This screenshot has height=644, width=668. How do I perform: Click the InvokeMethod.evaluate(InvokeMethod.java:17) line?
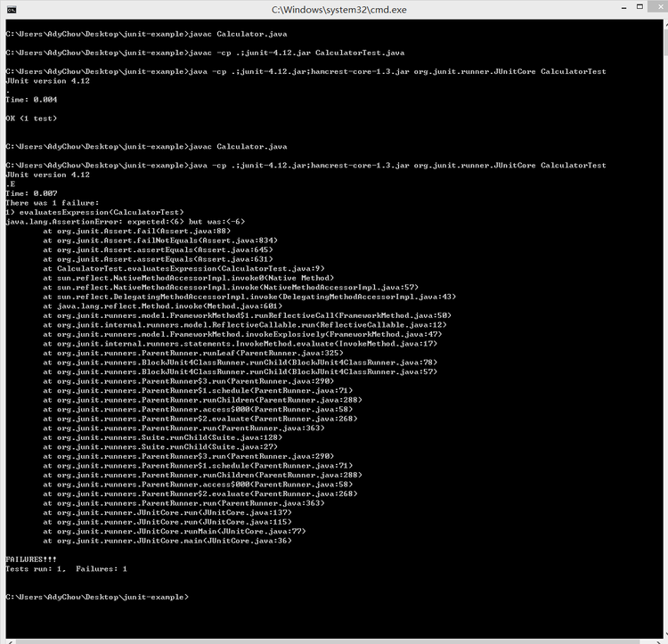coord(240,343)
